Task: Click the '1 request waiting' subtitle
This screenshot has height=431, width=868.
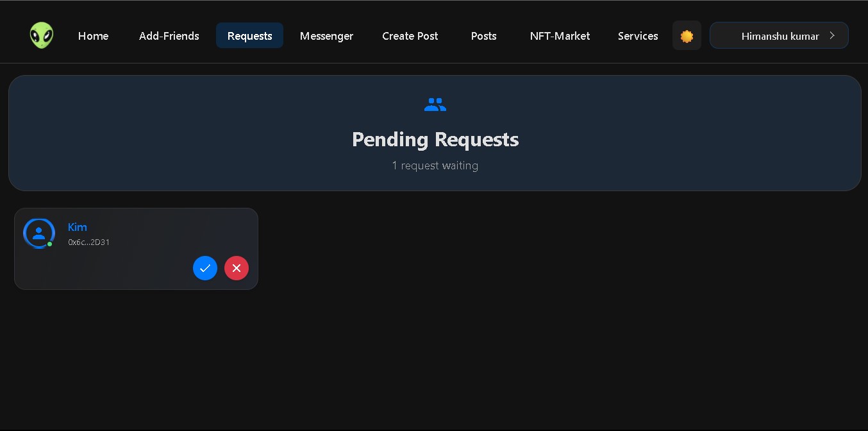Action: [x=435, y=165]
